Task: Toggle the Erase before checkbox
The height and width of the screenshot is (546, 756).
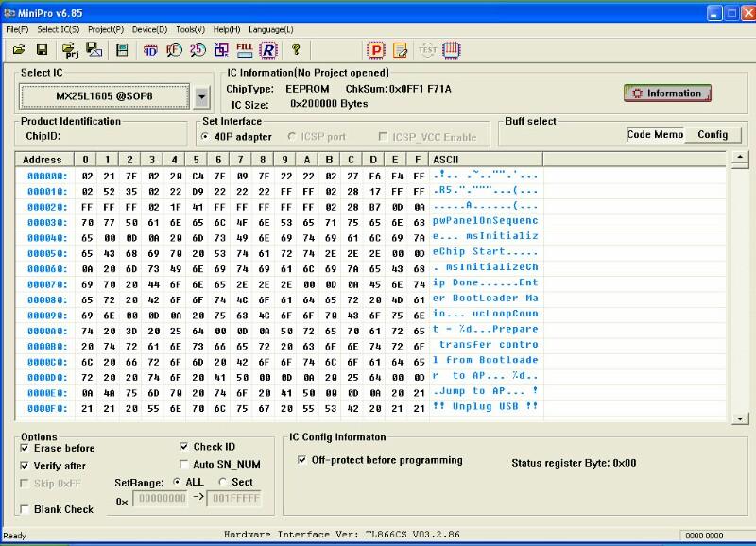Action: point(25,448)
